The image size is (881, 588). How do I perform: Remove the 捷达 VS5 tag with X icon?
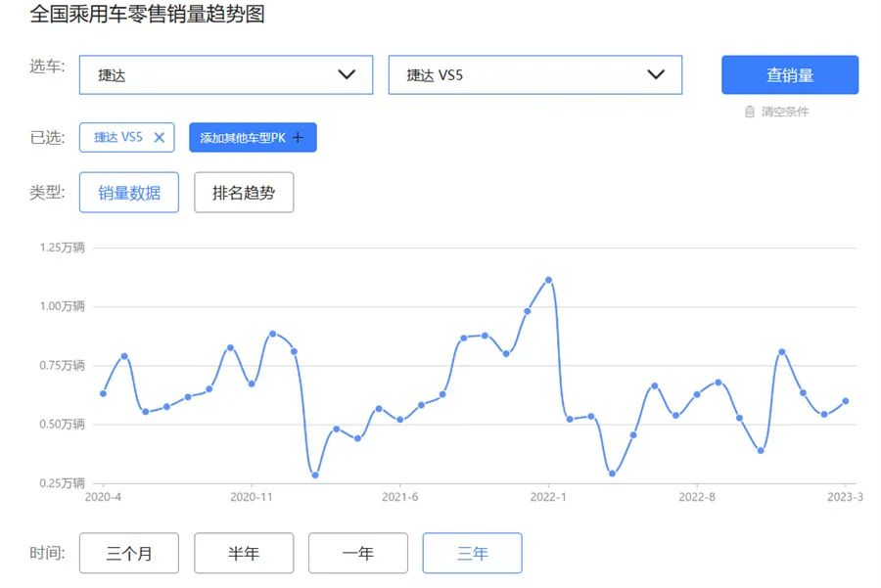pos(159,138)
